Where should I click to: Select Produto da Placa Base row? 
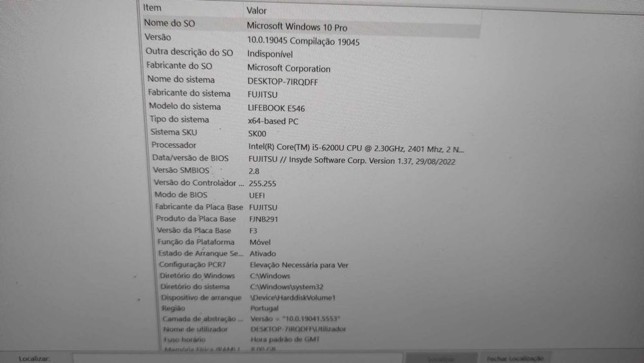tap(196, 219)
